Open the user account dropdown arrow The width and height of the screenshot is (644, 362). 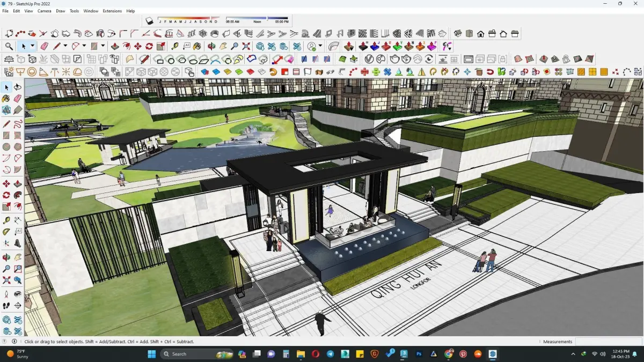(x=320, y=47)
